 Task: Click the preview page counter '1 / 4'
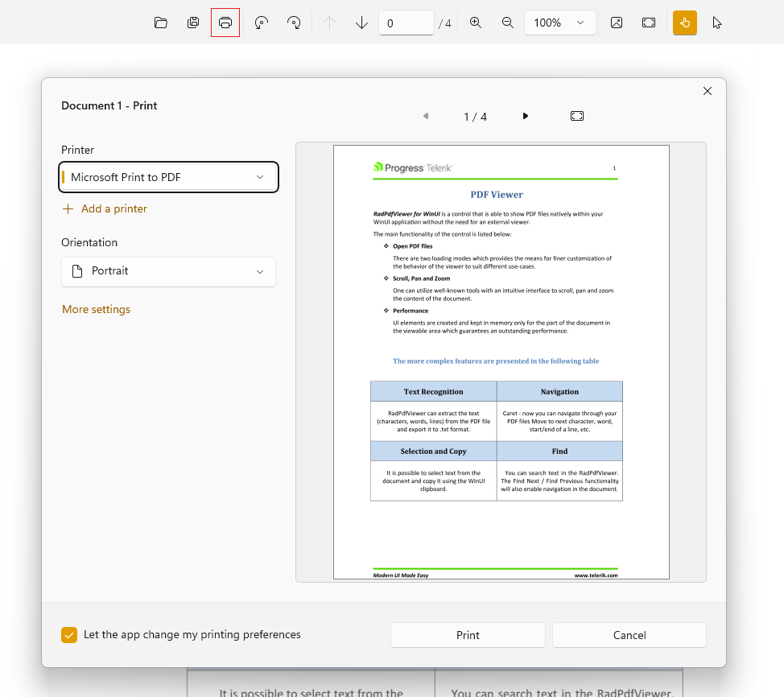point(475,117)
